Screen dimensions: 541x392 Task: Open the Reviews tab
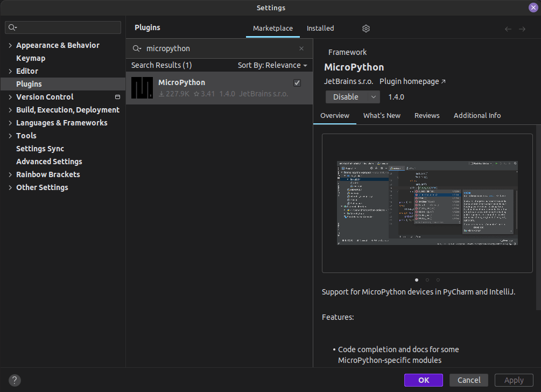(427, 116)
